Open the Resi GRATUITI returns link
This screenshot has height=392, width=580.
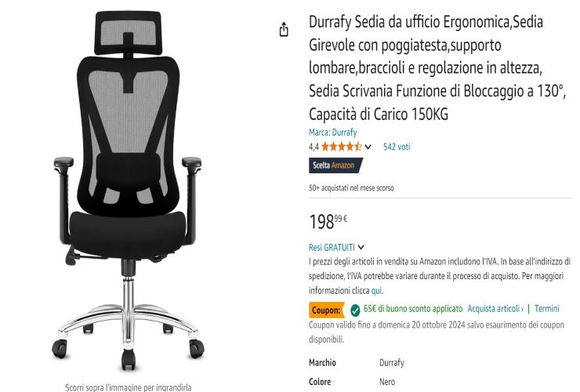[x=332, y=247]
